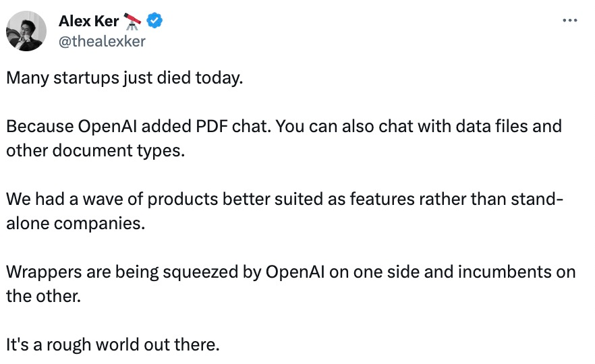
Task: Click the line 'the other.'
Action: point(44,296)
